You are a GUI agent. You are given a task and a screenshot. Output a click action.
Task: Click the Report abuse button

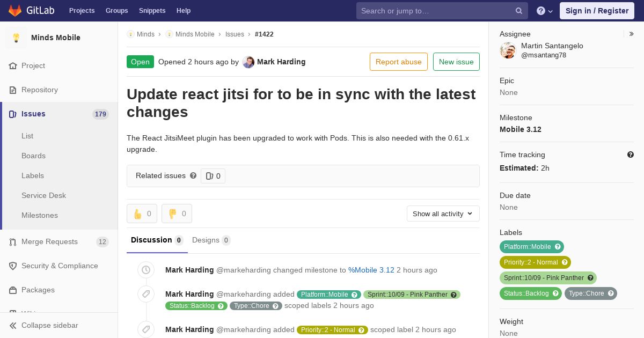[x=399, y=62]
